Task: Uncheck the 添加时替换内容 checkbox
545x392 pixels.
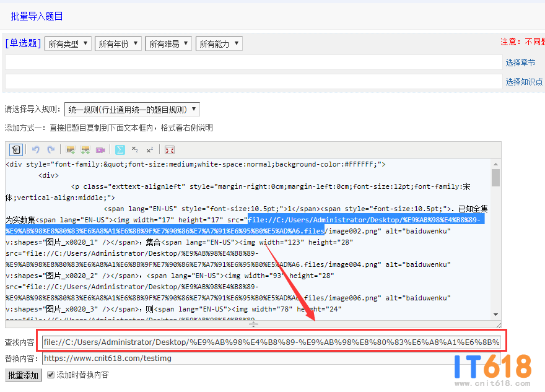Action: point(51,375)
